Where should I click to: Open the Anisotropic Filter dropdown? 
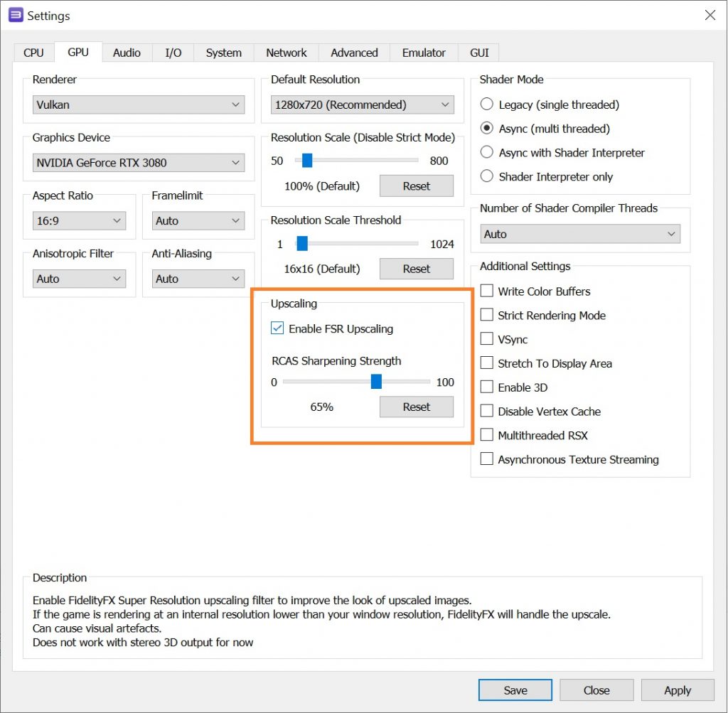point(79,279)
